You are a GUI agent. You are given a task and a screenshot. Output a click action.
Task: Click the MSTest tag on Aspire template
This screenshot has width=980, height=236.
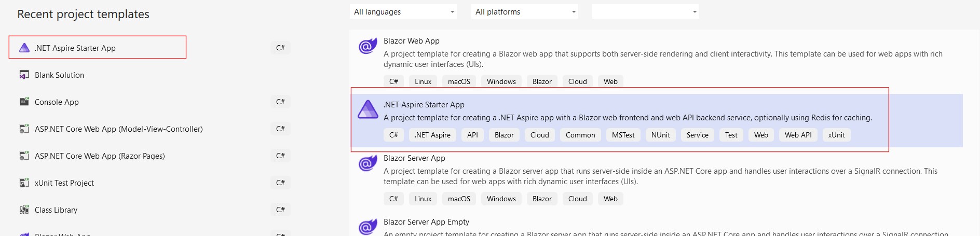623,135
